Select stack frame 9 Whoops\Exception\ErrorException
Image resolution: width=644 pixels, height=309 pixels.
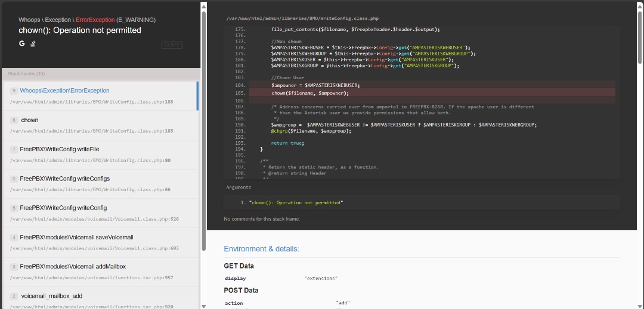tap(100, 96)
